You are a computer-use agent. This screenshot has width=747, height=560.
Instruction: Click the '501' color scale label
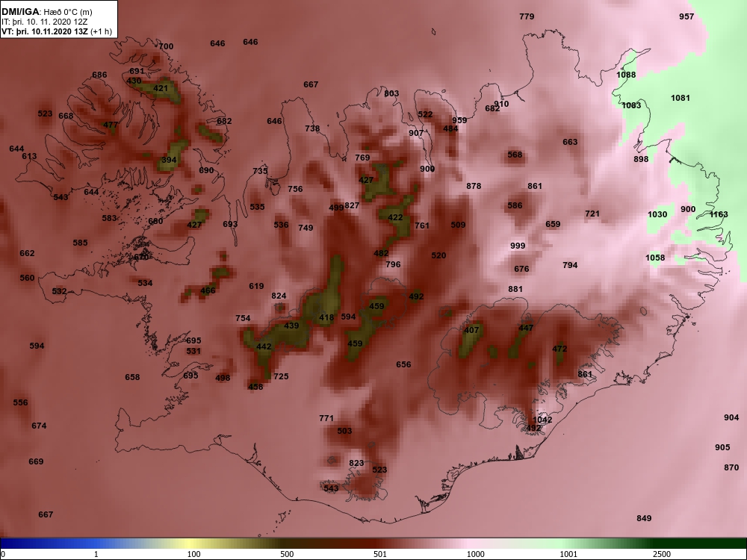(x=379, y=554)
